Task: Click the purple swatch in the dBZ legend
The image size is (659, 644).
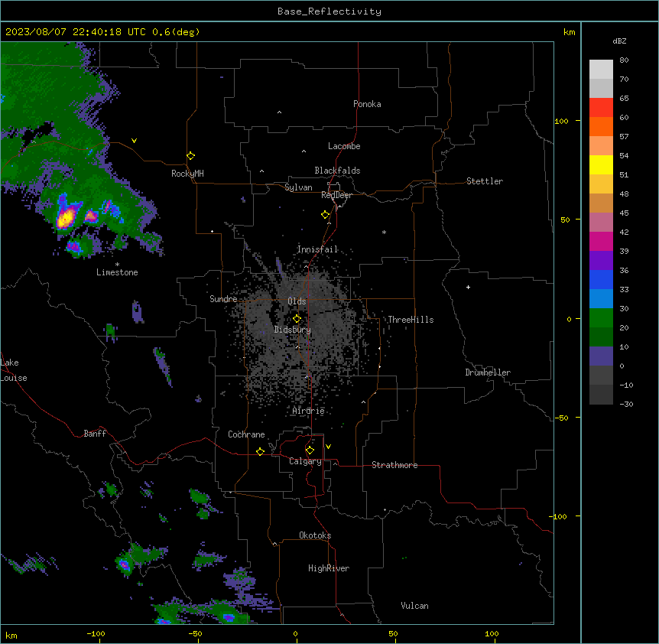Action: [x=601, y=261]
